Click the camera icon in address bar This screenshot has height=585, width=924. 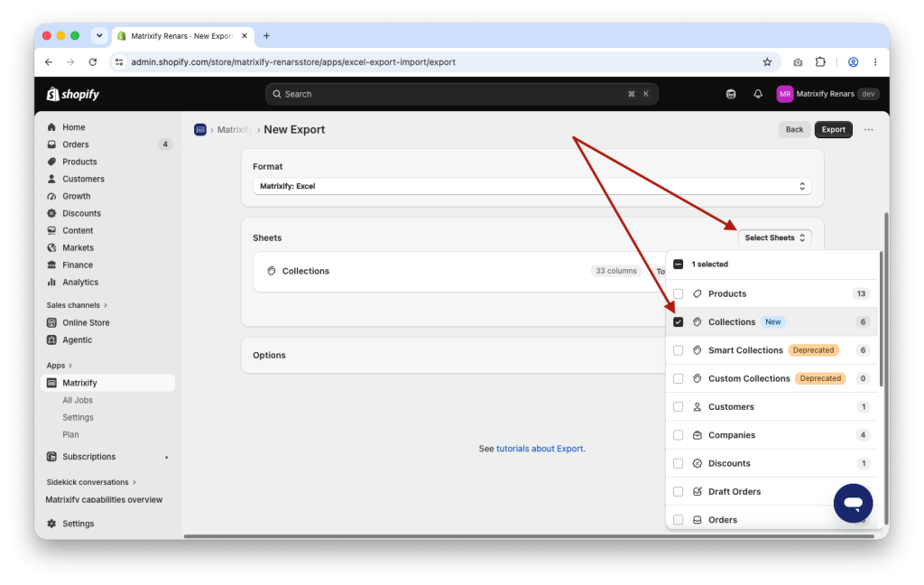tap(798, 62)
